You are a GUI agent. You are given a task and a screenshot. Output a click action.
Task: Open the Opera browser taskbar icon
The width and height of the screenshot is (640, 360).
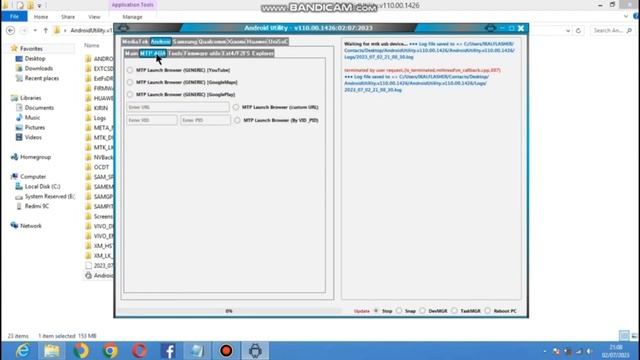point(139,351)
